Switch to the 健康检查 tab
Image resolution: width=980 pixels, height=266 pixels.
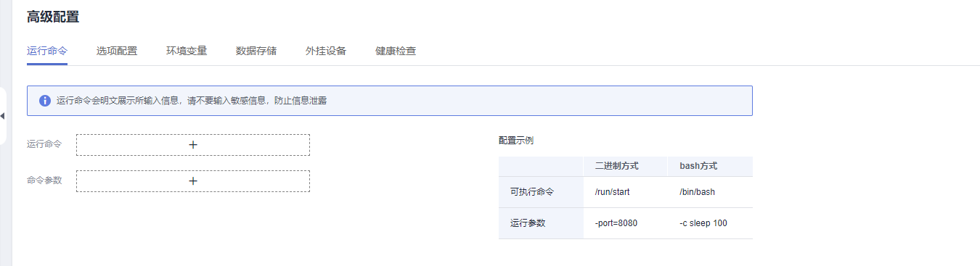(396, 51)
